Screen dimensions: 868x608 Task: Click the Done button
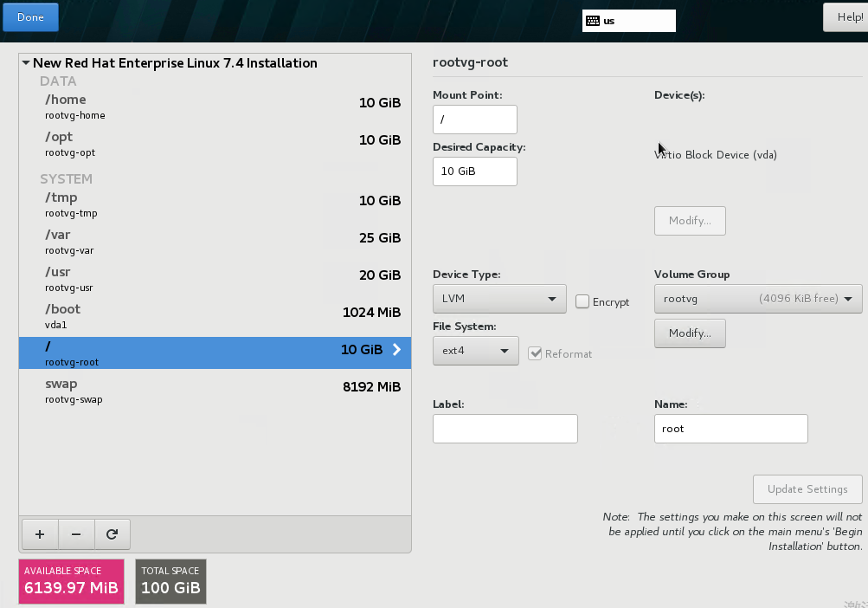click(30, 17)
